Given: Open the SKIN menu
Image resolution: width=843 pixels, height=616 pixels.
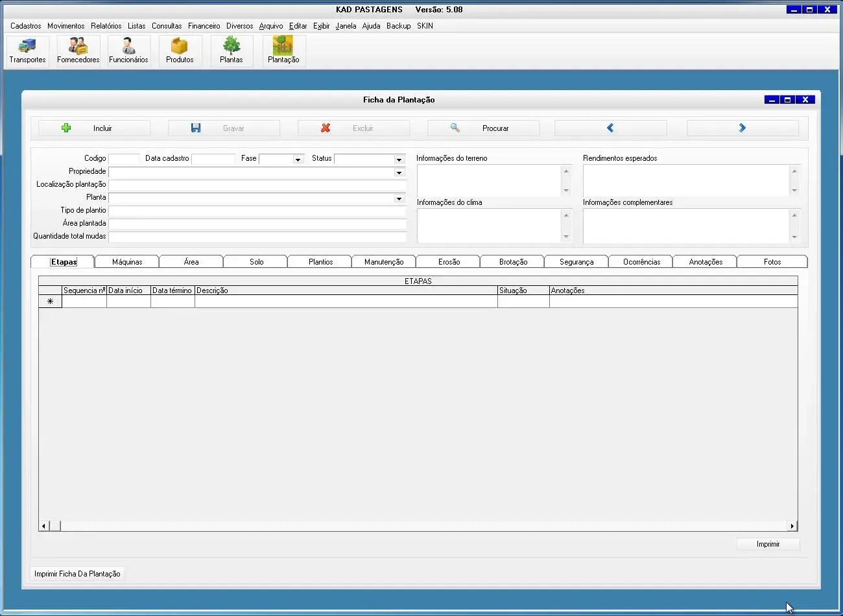Looking at the screenshot, I should pos(425,26).
